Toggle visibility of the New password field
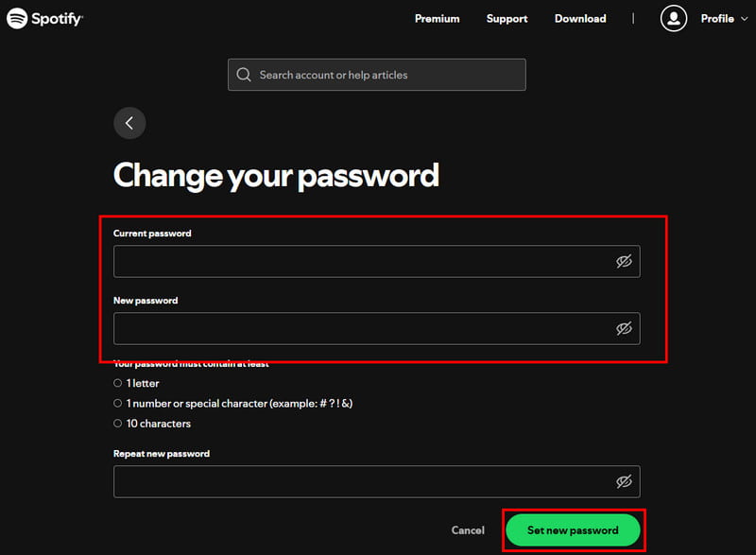 click(625, 328)
